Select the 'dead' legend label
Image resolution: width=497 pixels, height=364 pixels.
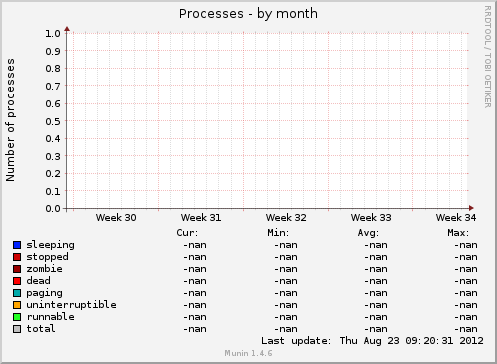(38, 281)
